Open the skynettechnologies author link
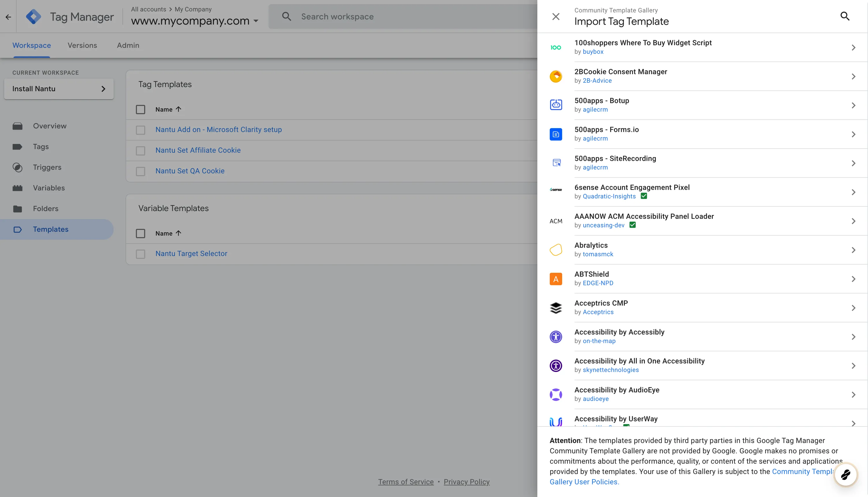The image size is (868, 497). click(610, 370)
